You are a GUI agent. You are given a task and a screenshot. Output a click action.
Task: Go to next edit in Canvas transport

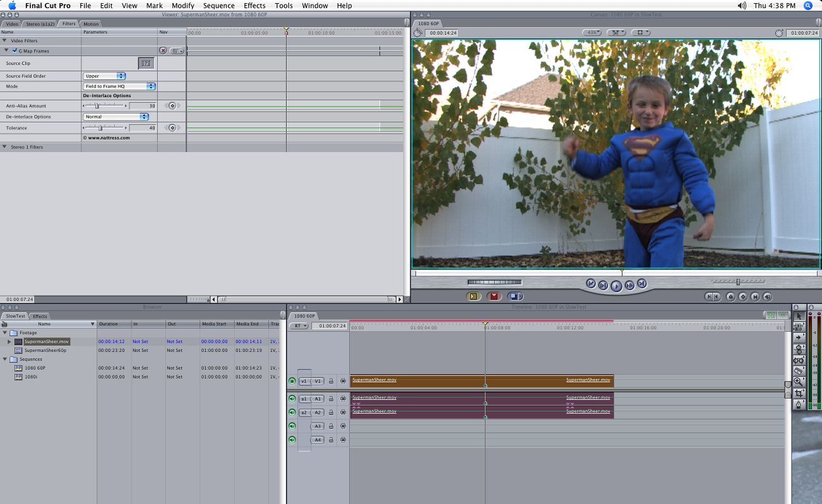(x=641, y=284)
